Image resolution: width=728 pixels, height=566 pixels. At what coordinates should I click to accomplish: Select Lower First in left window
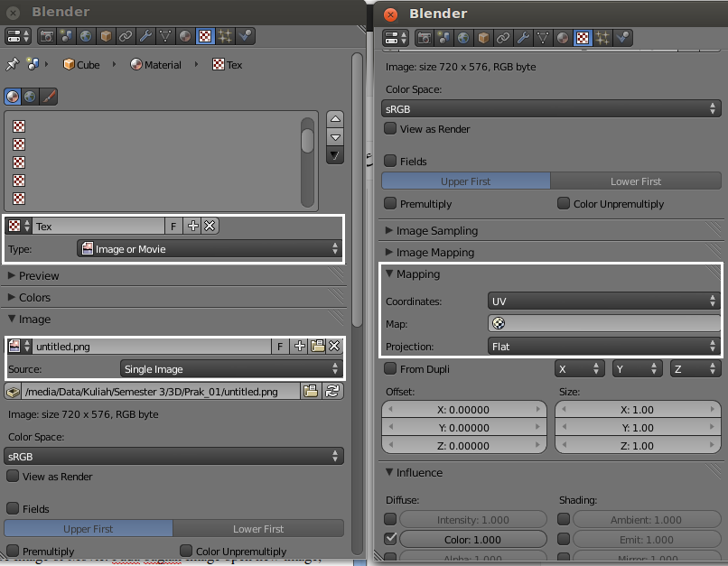point(258,529)
